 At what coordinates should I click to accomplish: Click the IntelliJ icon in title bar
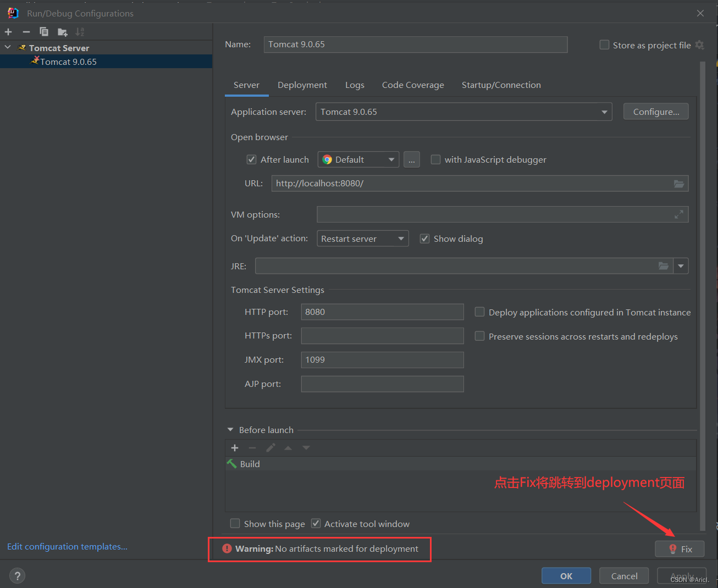[x=13, y=13]
